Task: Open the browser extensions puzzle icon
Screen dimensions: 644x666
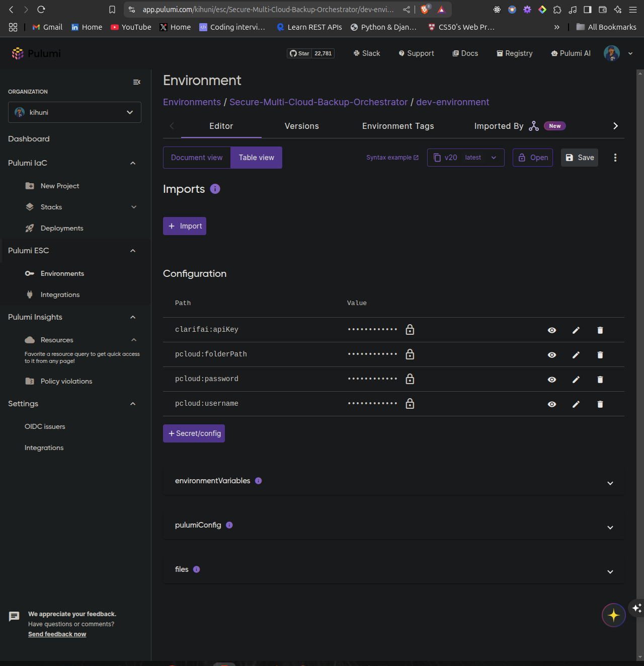Action: 557,10
